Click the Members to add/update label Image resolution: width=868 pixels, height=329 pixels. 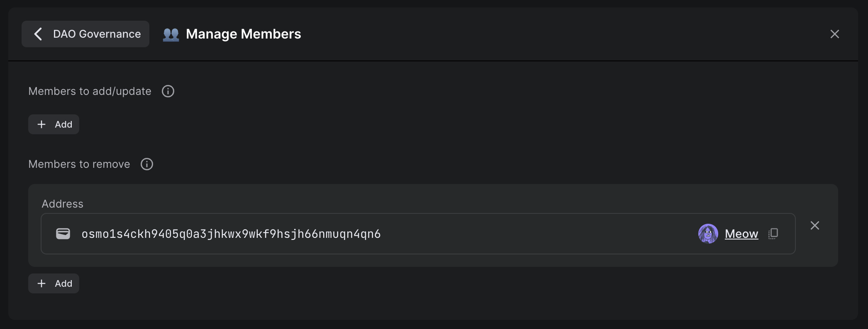pyautogui.click(x=90, y=91)
